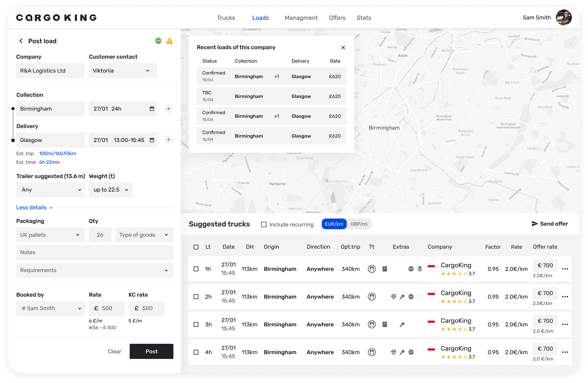Enable the Include recurring checkbox
This screenshot has width=588, height=383.
click(264, 224)
